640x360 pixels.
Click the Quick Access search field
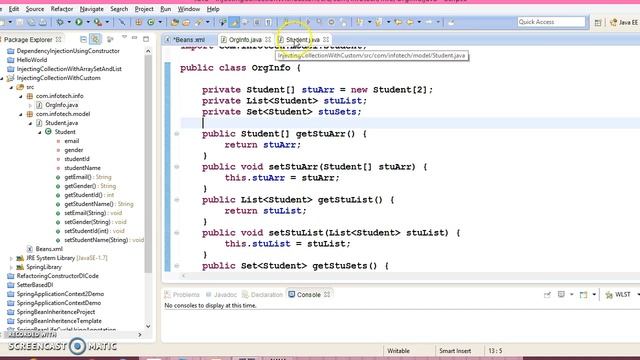point(551,22)
